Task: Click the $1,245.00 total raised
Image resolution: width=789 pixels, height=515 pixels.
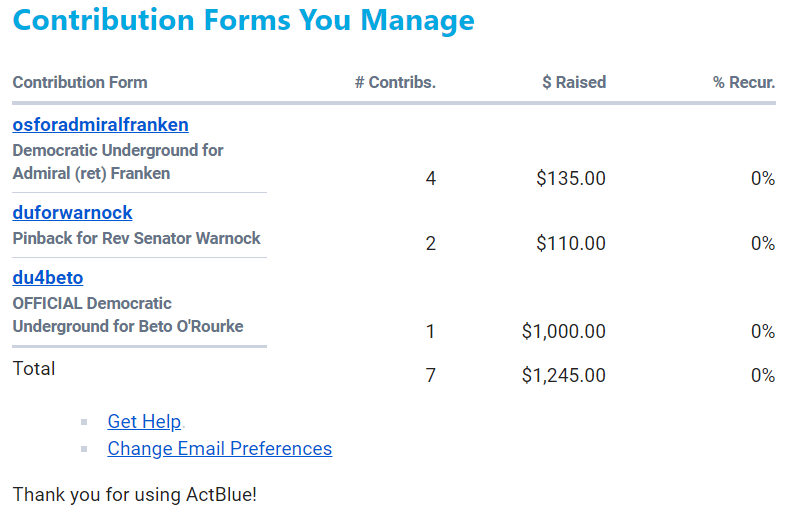Action: 563,376
